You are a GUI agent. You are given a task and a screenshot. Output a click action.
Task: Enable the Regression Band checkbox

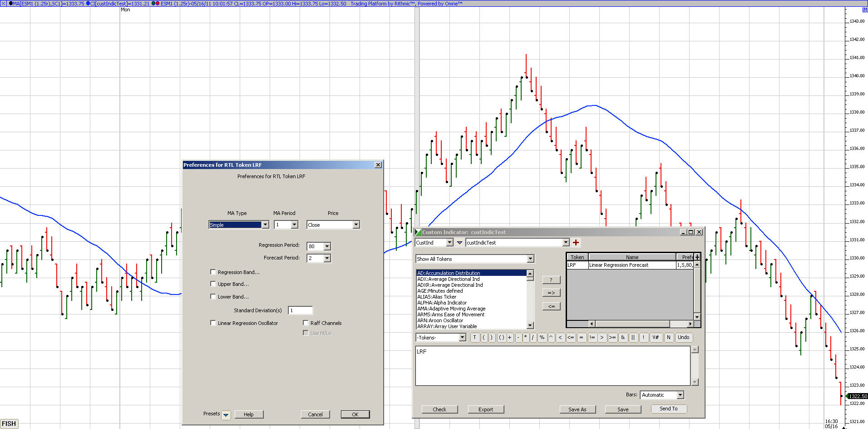coord(213,272)
